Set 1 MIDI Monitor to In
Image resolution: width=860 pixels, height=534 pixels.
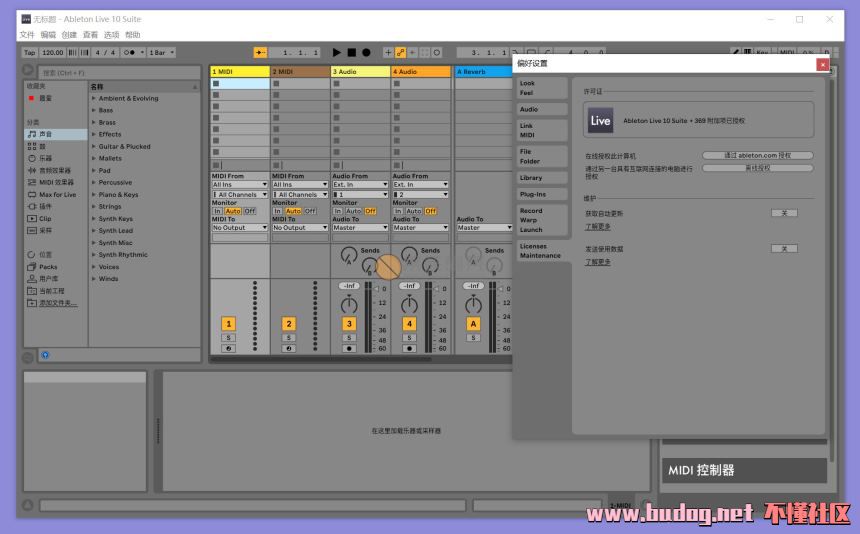pyautogui.click(x=218, y=211)
